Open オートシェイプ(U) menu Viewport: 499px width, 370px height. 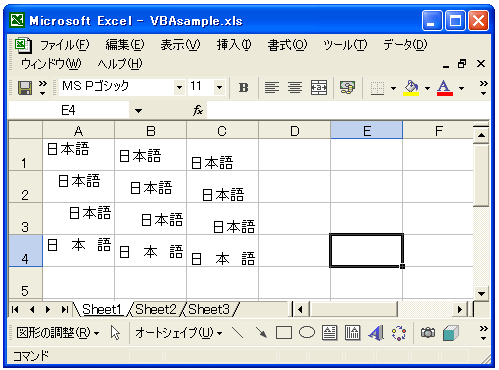coord(179,333)
